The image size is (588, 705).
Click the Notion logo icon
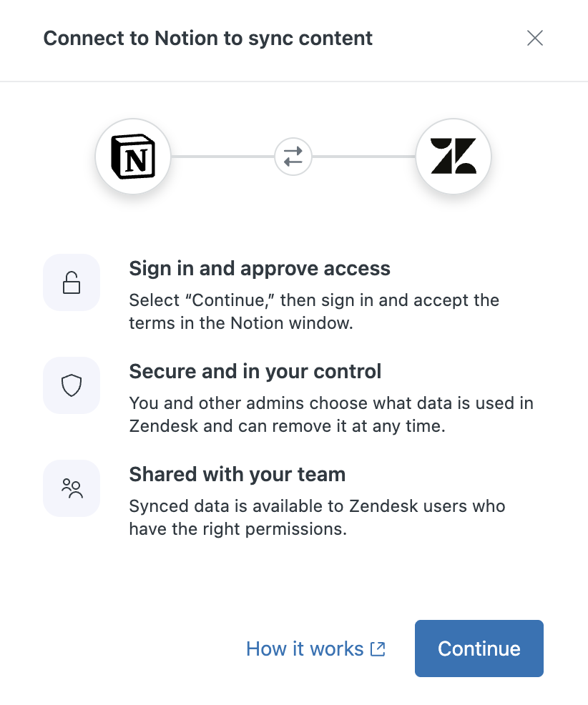[x=133, y=157]
